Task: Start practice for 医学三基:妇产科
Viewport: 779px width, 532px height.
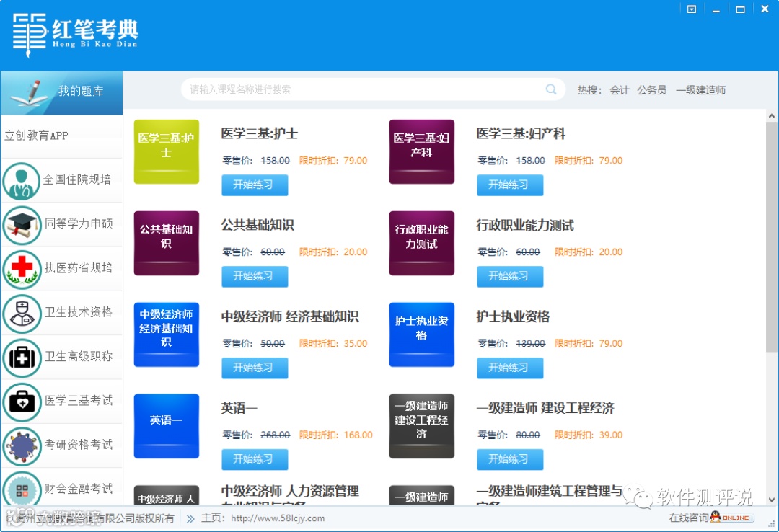Action: (x=510, y=185)
